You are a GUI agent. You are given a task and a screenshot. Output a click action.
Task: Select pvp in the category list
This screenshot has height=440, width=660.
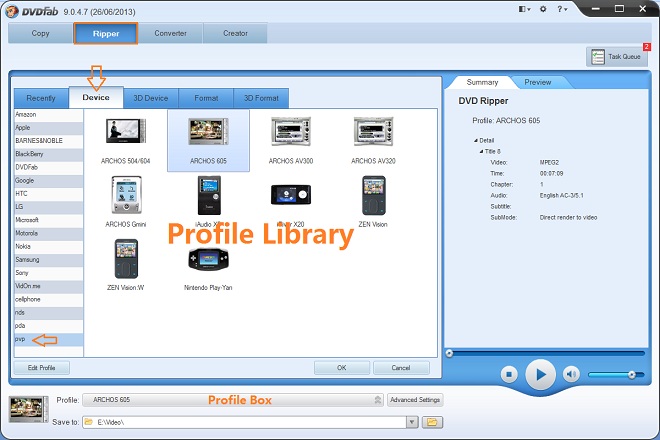coord(48,339)
